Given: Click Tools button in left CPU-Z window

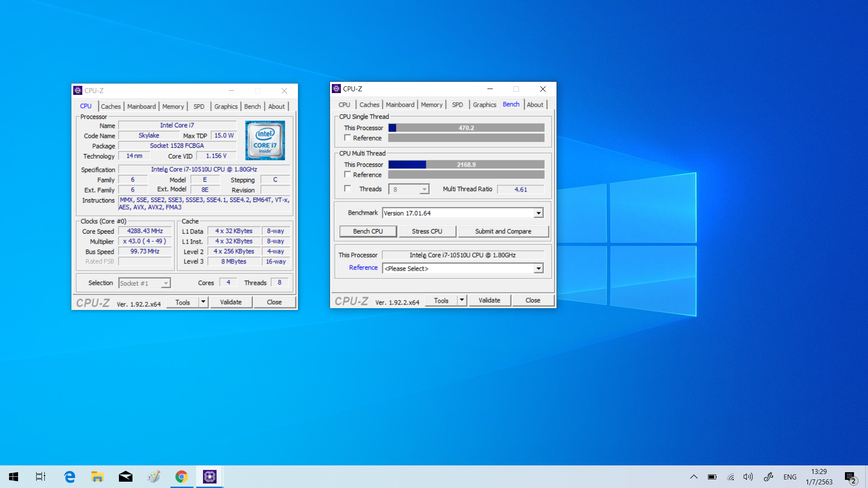Looking at the screenshot, I should [x=183, y=302].
